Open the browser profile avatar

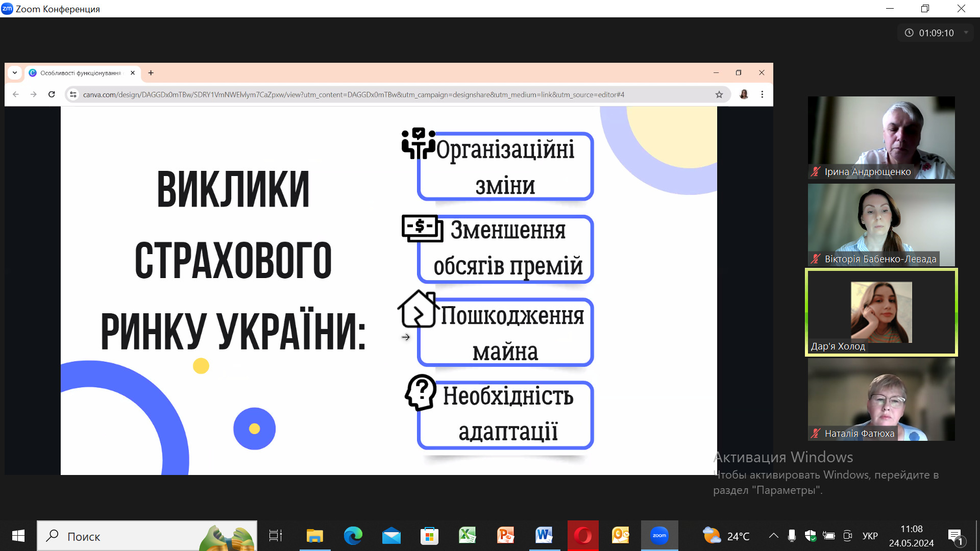click(744, 94)
